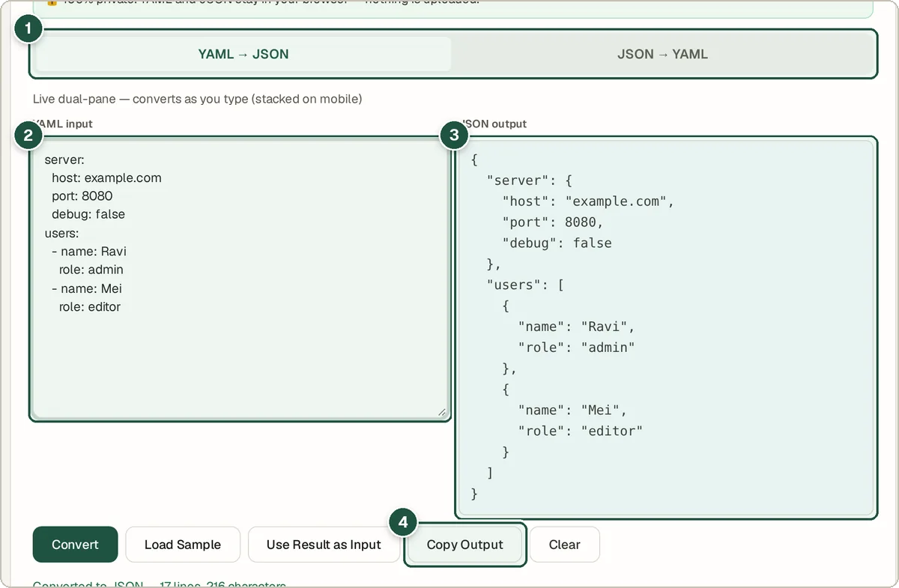Click the "server:" line in YAML input
Viewport: 899px width, 588px height.
point(64,160)
